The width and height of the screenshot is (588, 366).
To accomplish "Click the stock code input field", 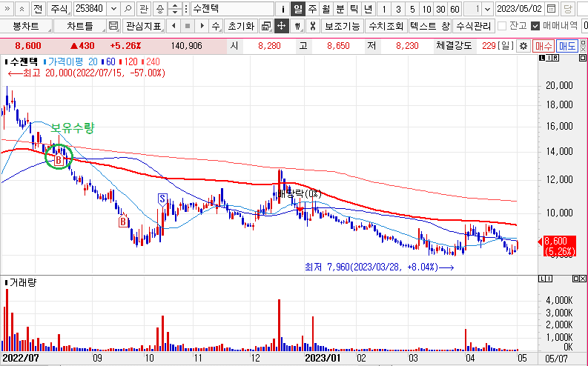I will click(x=91, y=9).
